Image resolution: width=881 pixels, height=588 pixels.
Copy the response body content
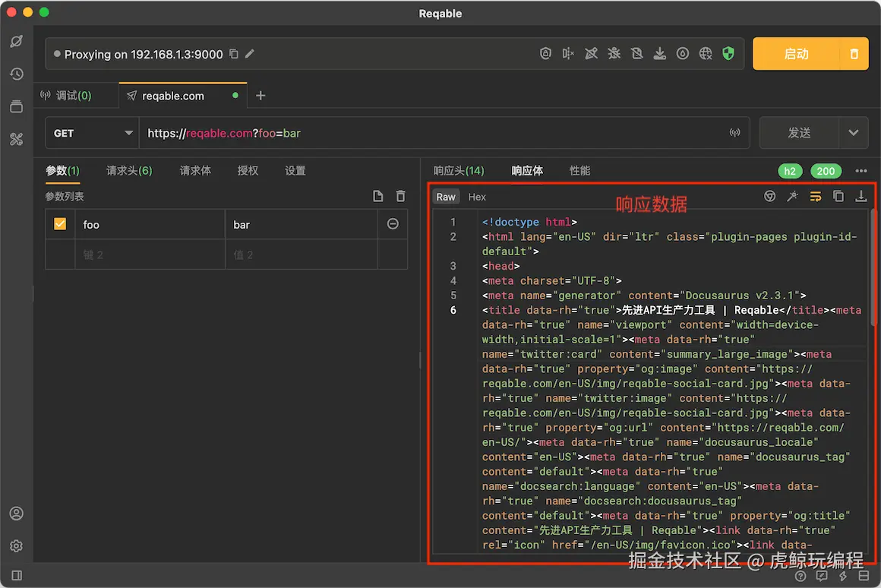pyautogui.click(x=838, y=195)
